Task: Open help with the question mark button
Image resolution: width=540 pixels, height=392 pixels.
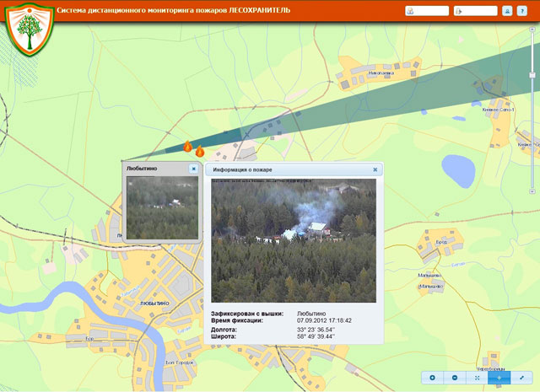Action: click(522, 11)
